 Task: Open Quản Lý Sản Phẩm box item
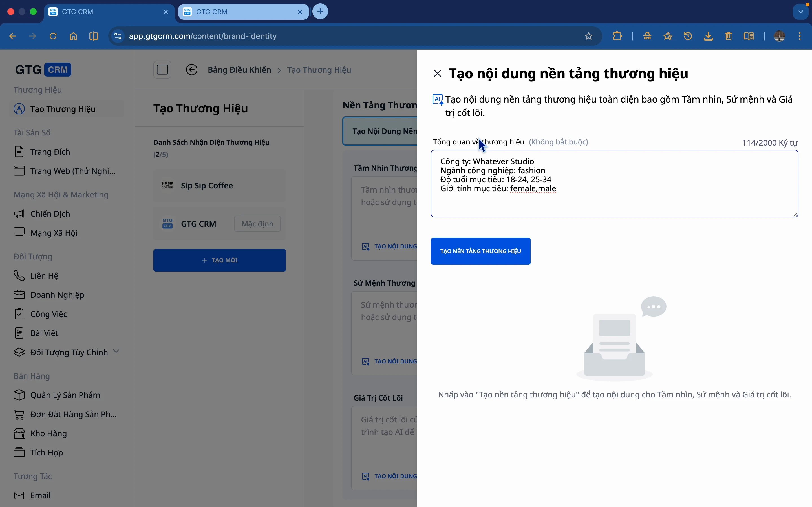coord(65,395)
